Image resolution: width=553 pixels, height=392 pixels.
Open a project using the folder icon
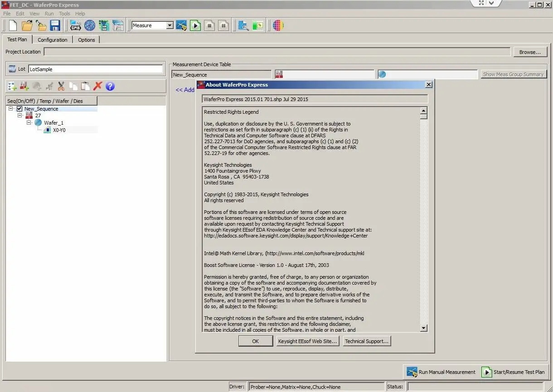27,25
